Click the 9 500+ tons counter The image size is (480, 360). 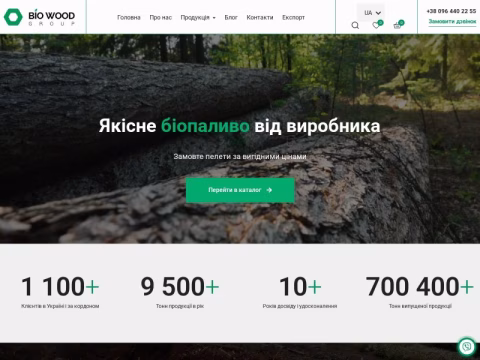click(x=180, y=286)
